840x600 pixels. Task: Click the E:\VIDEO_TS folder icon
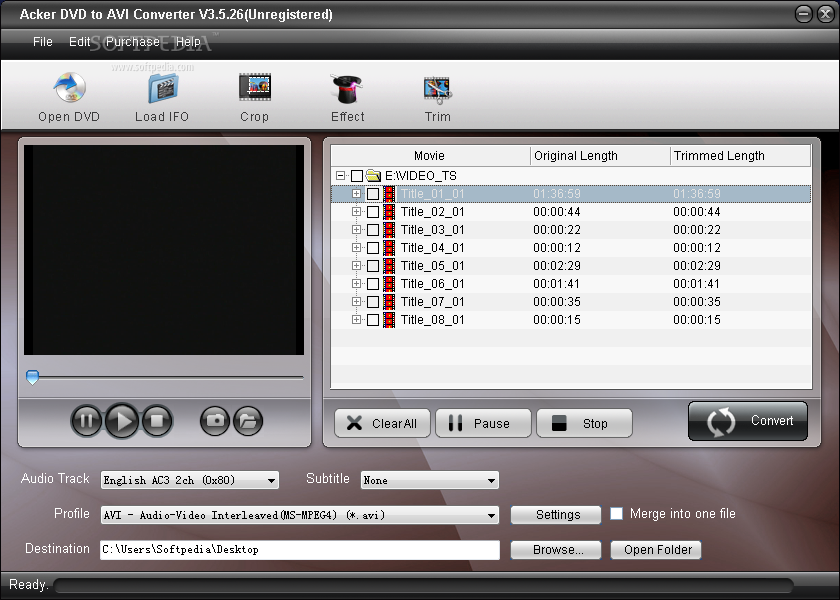coord(373,176)
